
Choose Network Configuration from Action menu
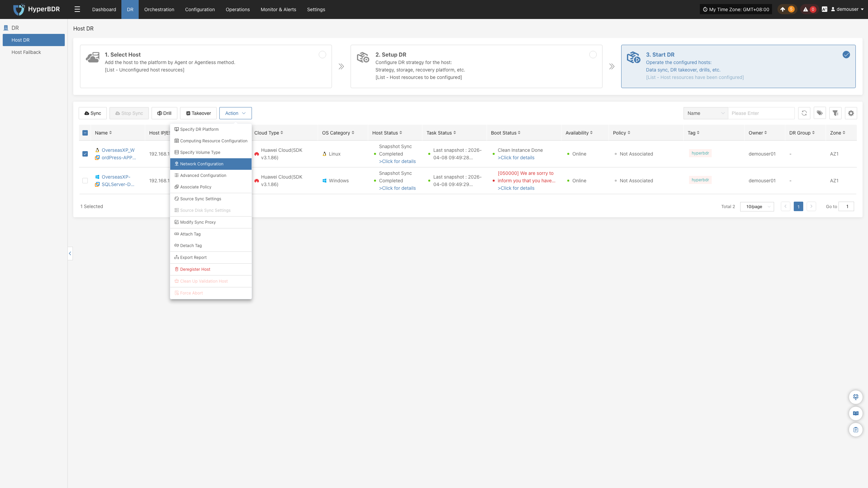(211, 164)
